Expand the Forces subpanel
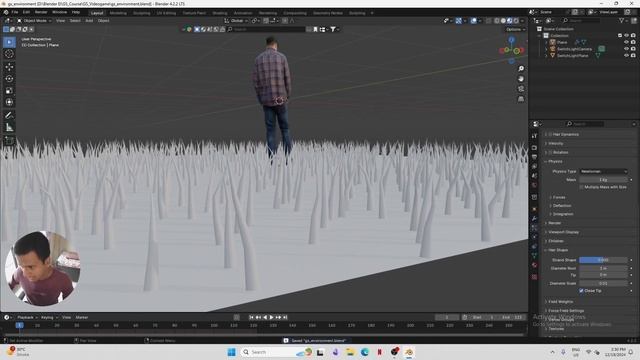The image size is (640, 360). click(559, 197)
